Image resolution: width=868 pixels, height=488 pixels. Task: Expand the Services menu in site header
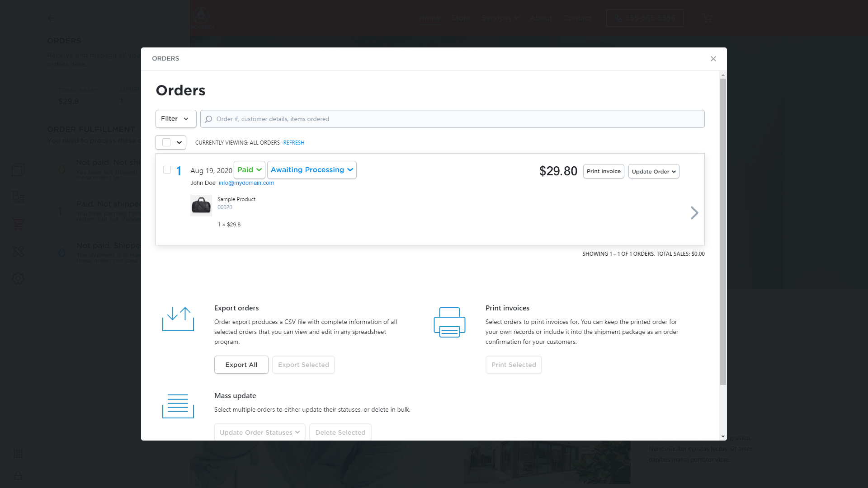coord(500,18)
